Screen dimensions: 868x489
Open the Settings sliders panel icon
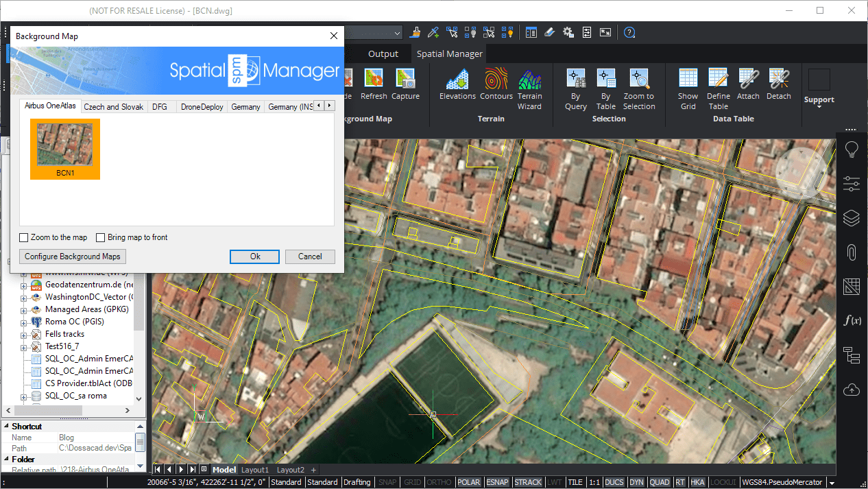click(852, 183)
